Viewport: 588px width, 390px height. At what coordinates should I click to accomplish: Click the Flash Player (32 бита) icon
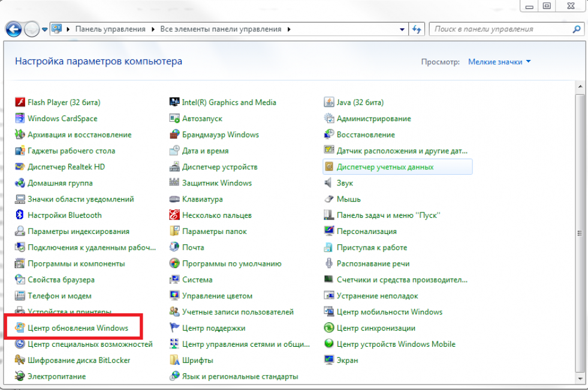tap(20, 102)
